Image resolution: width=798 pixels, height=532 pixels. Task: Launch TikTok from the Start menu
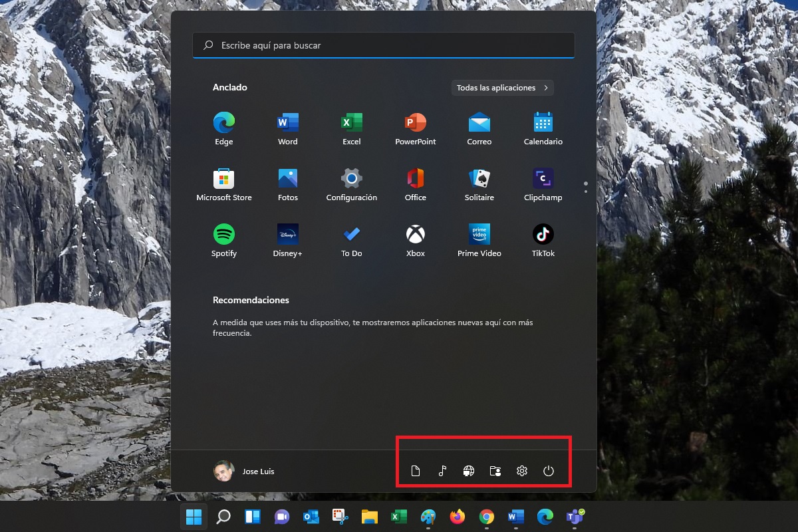pos(543,239)
